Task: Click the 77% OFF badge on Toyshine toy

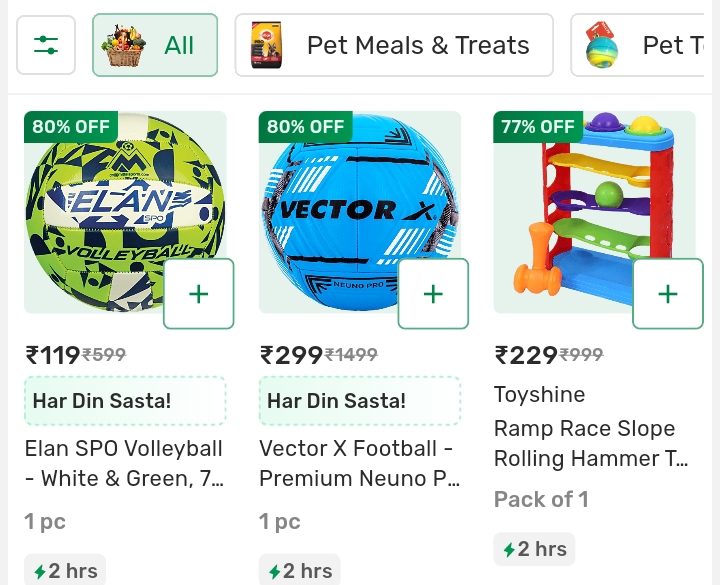Action: pyautogui.click(x=539, y=127)
